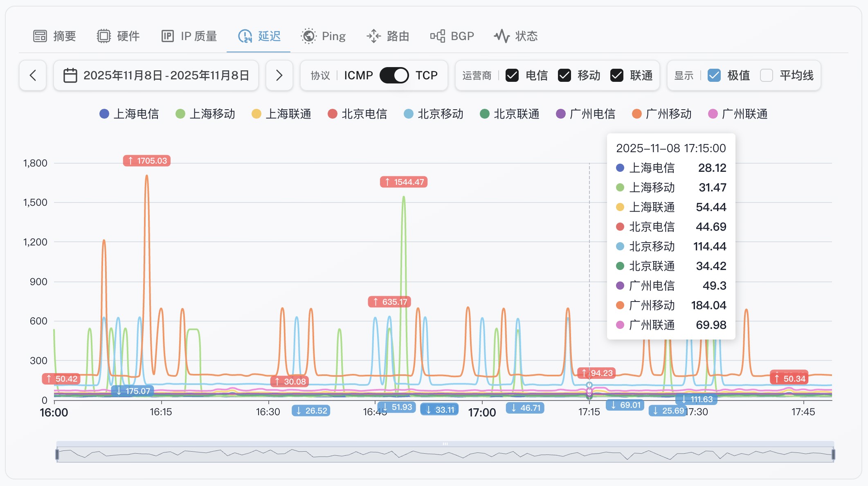Click the calendar icon in date picker
Screen dimensions: 868x486
[70, 75]
